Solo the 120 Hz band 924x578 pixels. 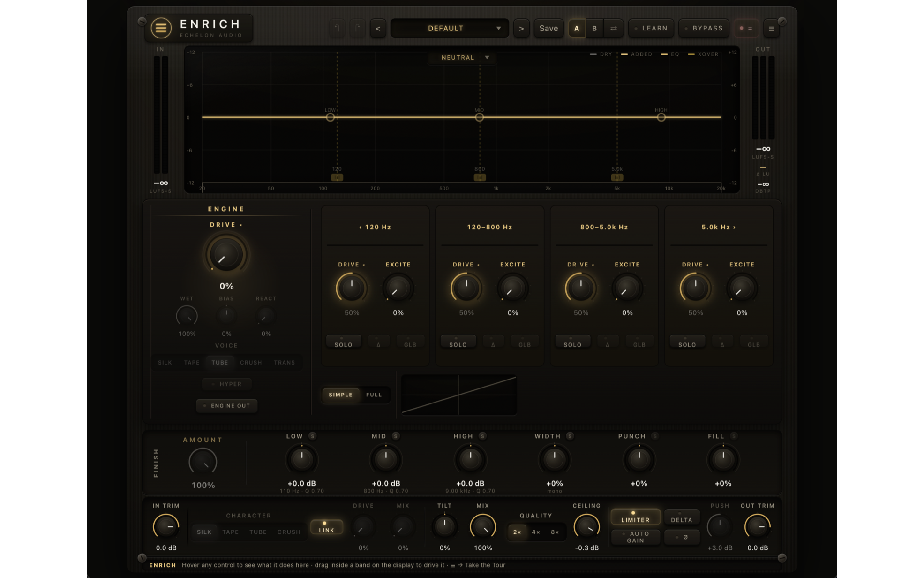(x=343, y=342)
